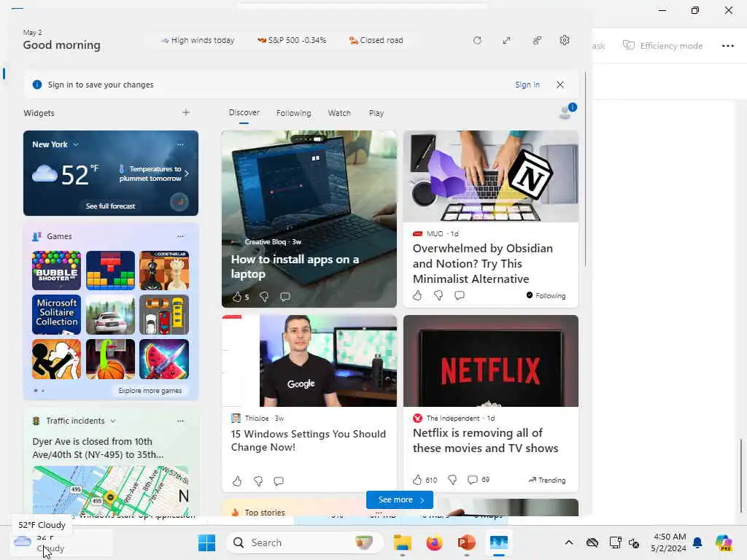Open the traffic incidents map
747x560 pixels.
[111, 491]
